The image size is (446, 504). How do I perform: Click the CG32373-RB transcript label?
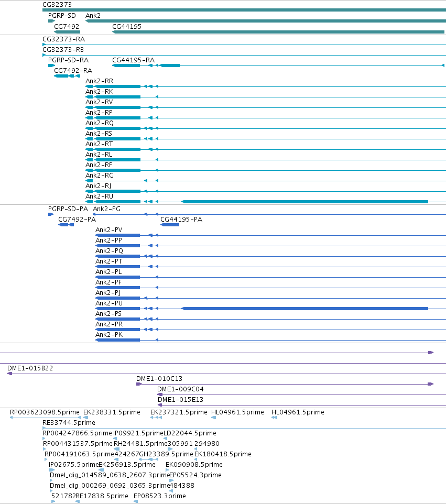point(63,50)
